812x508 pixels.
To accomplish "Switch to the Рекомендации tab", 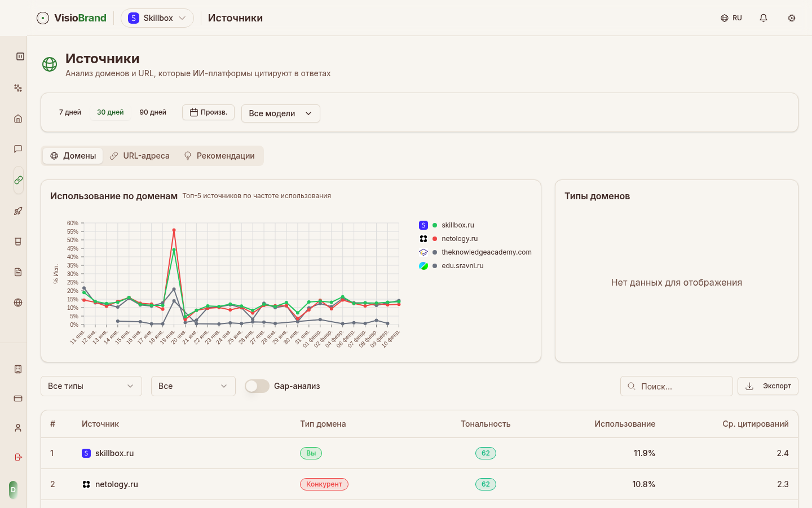I will [219, 156].
